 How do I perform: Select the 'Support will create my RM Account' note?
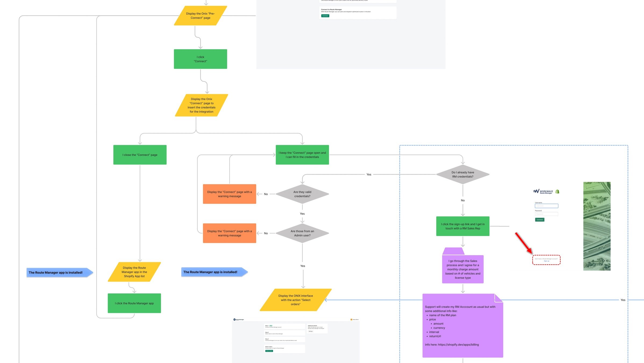click(x=462, y=325)
